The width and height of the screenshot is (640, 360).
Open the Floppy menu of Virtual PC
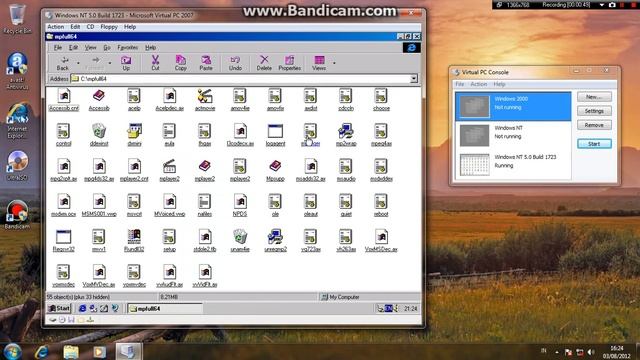109,27
